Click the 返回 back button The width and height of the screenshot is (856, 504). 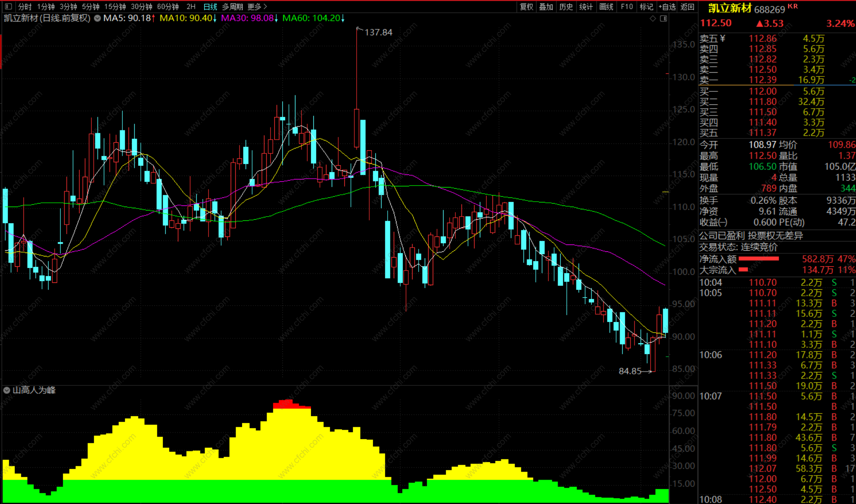(x=687, y=7)
